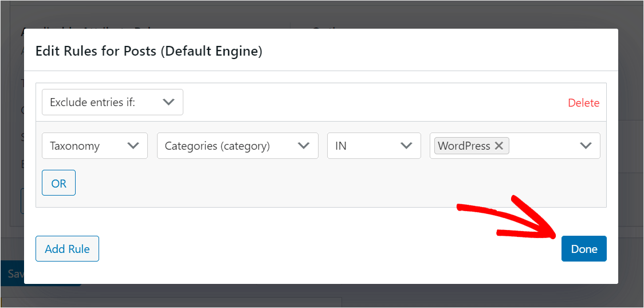644x308 pixels.
Task: Delete this rule group via red Delete link
Action: 584,103
